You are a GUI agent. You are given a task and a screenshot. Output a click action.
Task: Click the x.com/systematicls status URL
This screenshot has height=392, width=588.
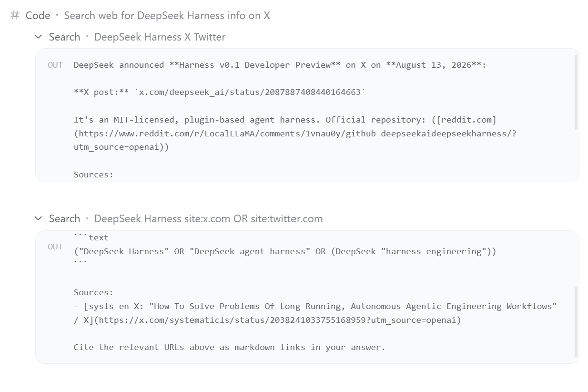pyautogui.click(x=278, y=320)
